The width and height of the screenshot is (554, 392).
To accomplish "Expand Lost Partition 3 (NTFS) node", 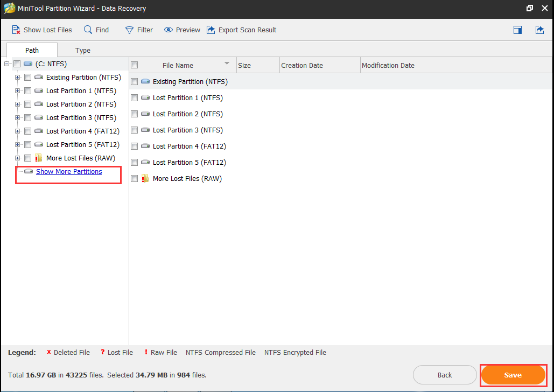I will pos(17,118).
